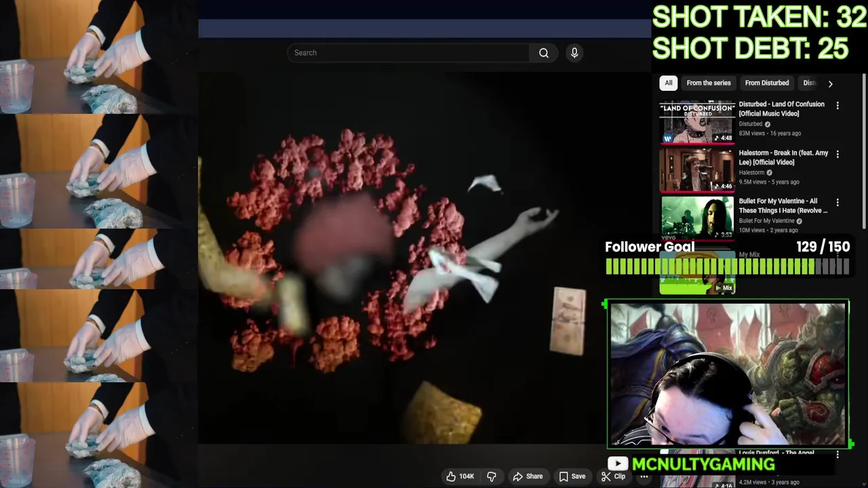Open Halestorm Break In video thumbnail
This screenshot has height=488, width=868.
(x=697, y=170)
